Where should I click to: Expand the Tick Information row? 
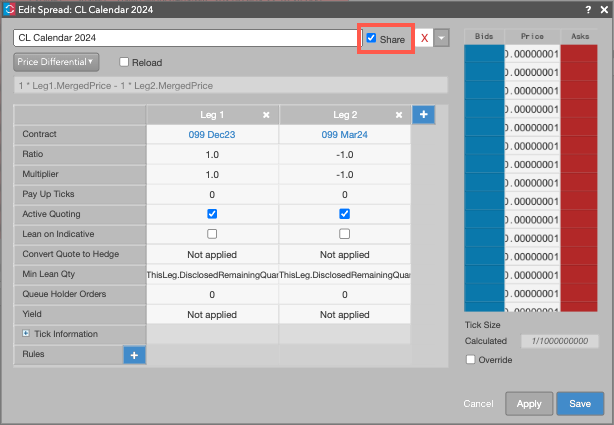tap(26, 333)
